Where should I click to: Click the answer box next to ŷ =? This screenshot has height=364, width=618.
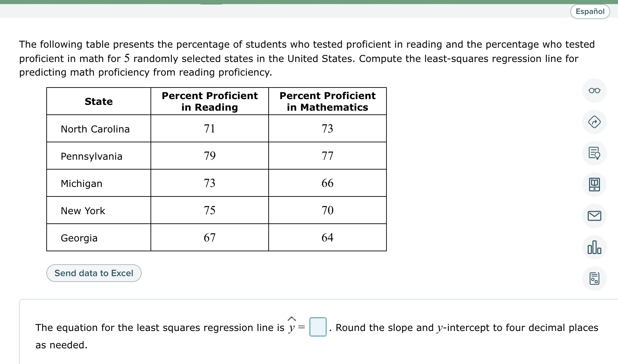[x=317, y=328]
